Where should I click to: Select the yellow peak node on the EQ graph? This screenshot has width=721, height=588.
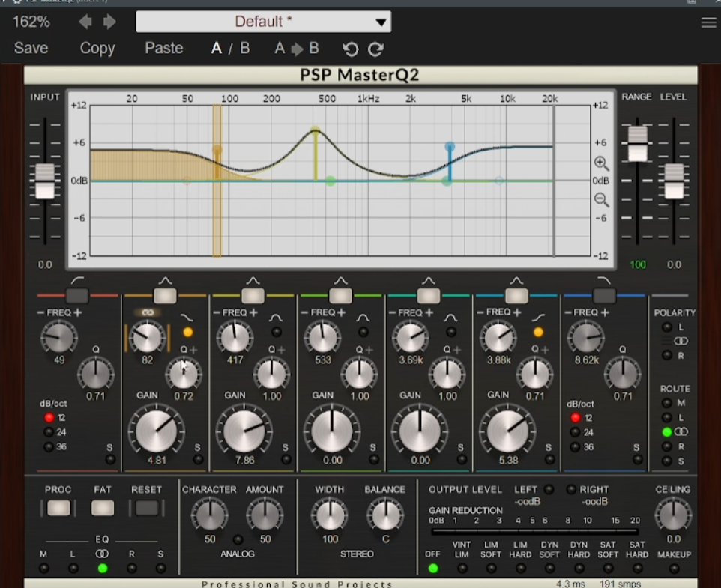(x=315, y=131)
